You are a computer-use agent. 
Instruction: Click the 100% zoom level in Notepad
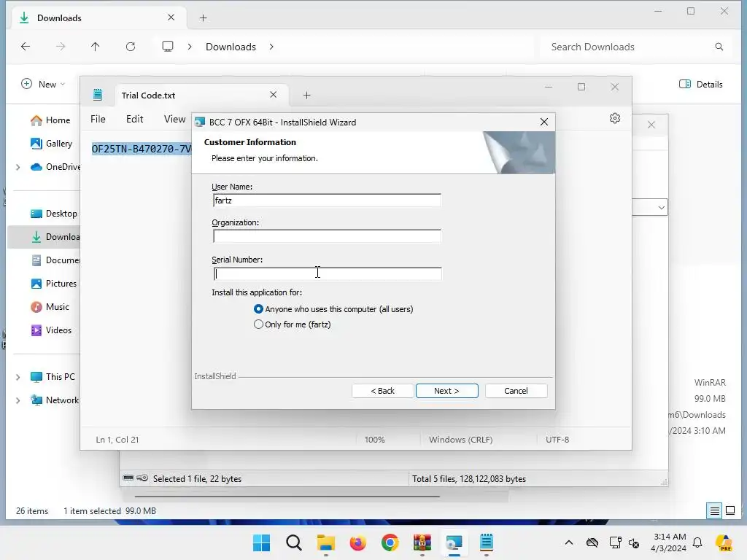point(374,440)
